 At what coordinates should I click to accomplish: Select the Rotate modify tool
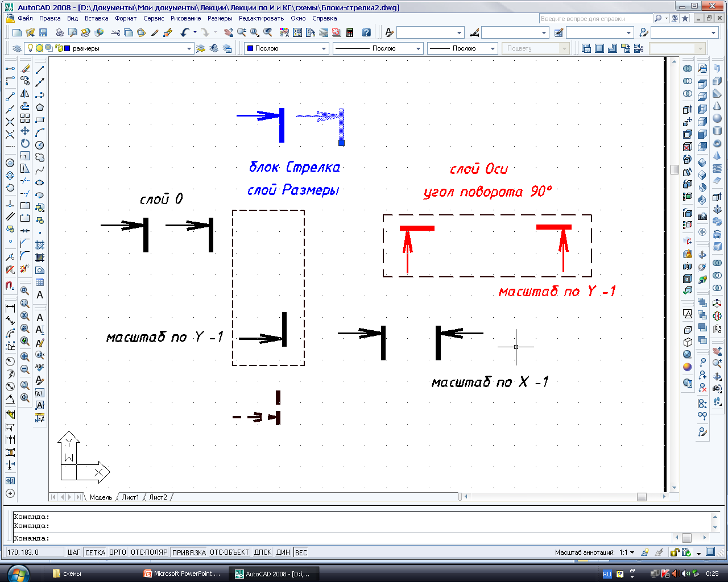point(25,143)
